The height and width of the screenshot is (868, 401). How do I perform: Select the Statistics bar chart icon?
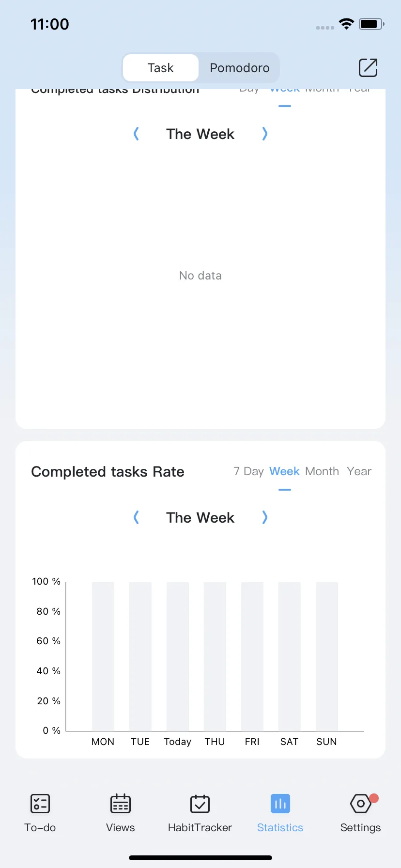pyautogui.click(x=280, y=804)
